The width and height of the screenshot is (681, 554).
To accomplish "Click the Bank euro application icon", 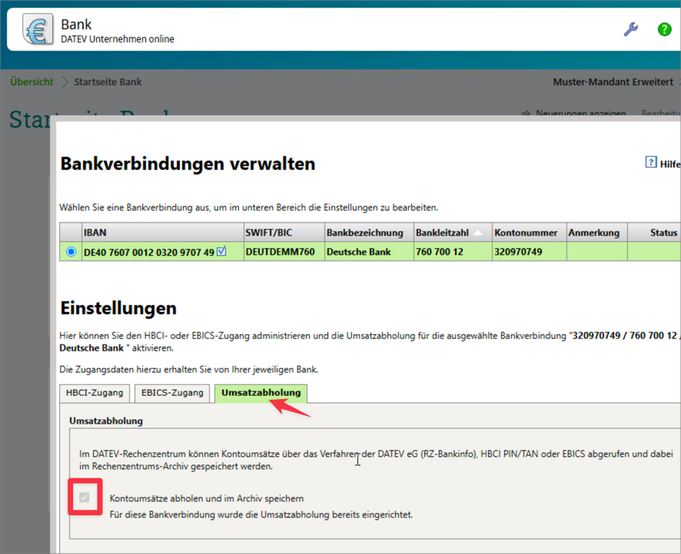I will [x=37, y=30].
